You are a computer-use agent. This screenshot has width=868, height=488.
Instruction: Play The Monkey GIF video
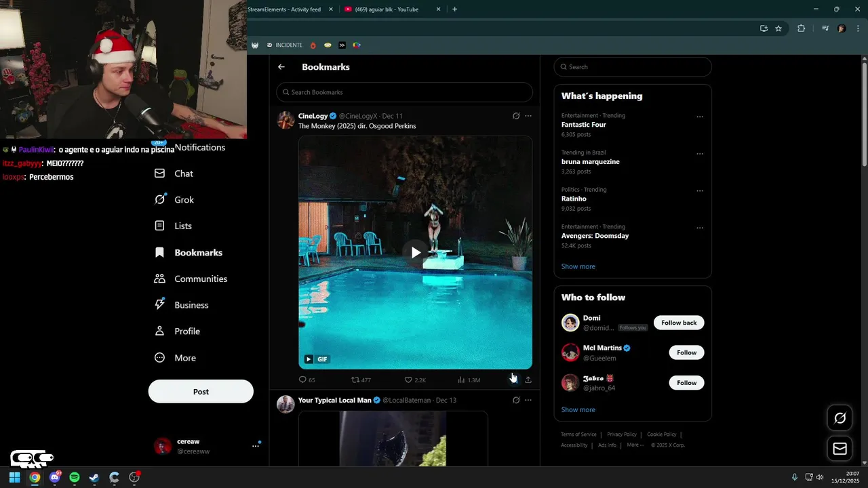(416, 252)
